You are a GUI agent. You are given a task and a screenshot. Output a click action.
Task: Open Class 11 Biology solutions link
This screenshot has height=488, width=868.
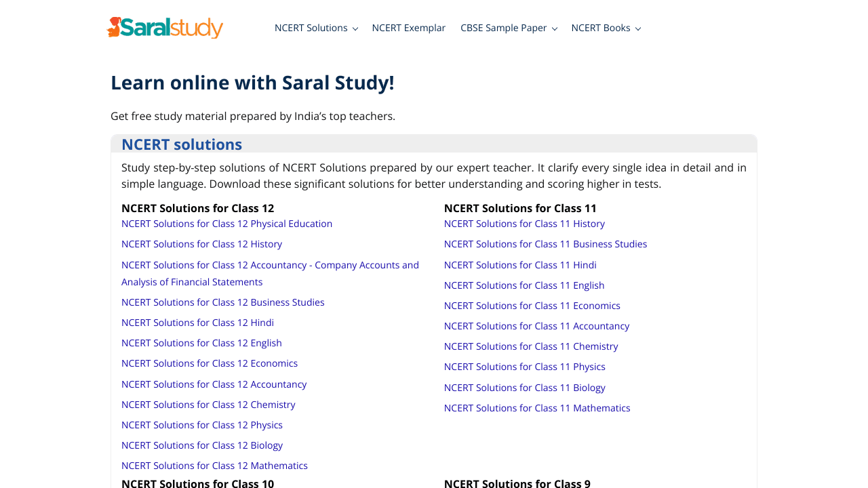click(x=525, y=388)
